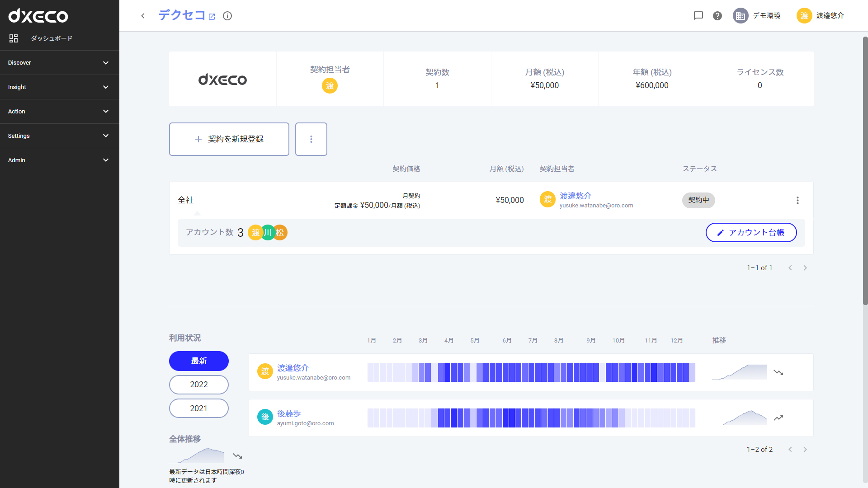This screenshot has height=488, width=868.
Task: Open the account ledger for 全社
Action: pos(752,232)
